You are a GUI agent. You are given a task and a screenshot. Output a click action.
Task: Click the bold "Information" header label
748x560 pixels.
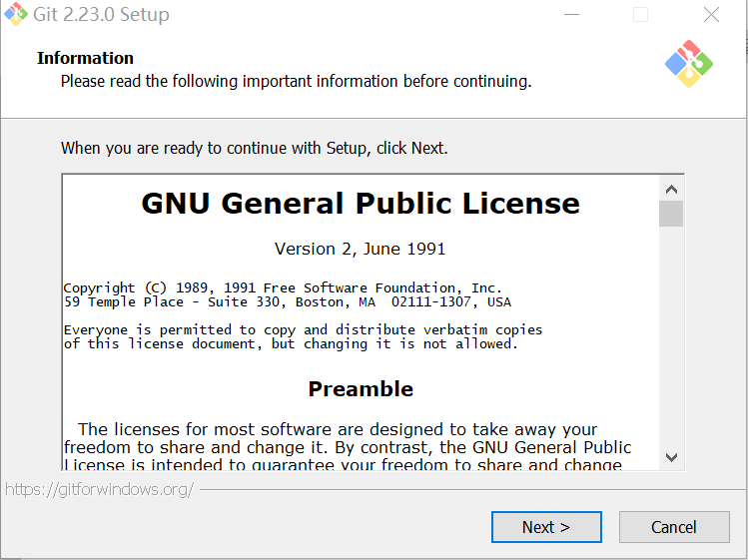pyautogui.click(x=85, y=58)
